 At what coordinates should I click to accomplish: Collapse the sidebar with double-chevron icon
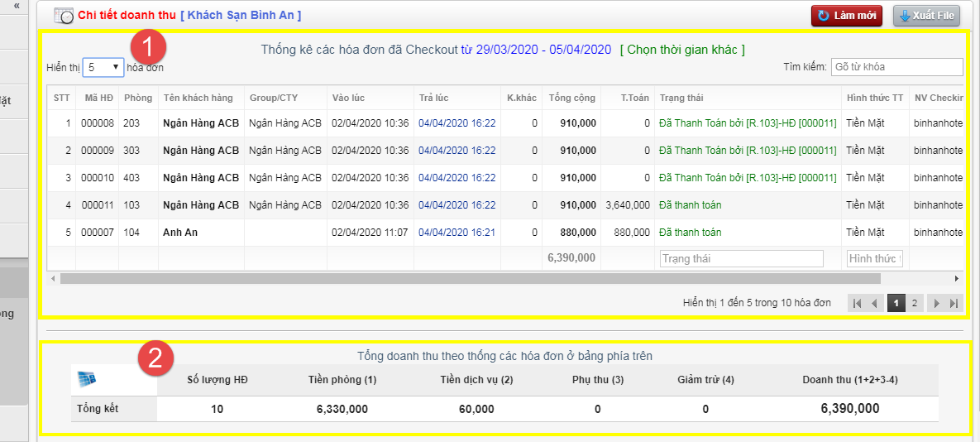(x=17, y=5)
